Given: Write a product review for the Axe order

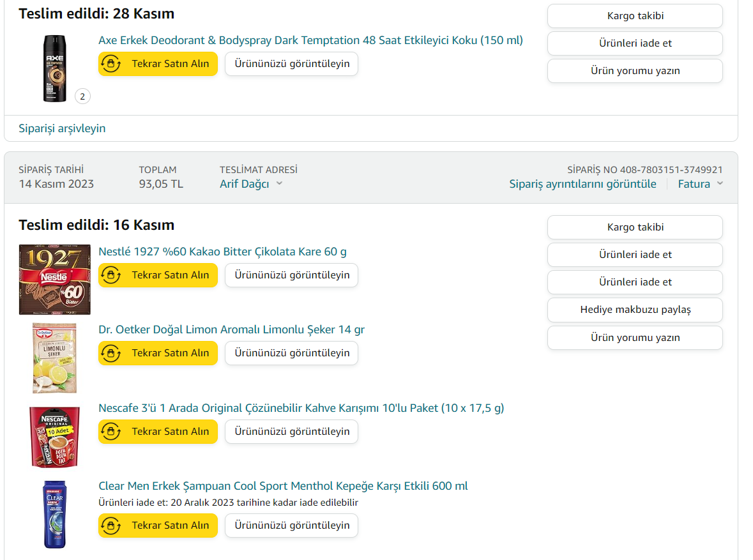Looking at the screenshot, I should pos(635,71).
